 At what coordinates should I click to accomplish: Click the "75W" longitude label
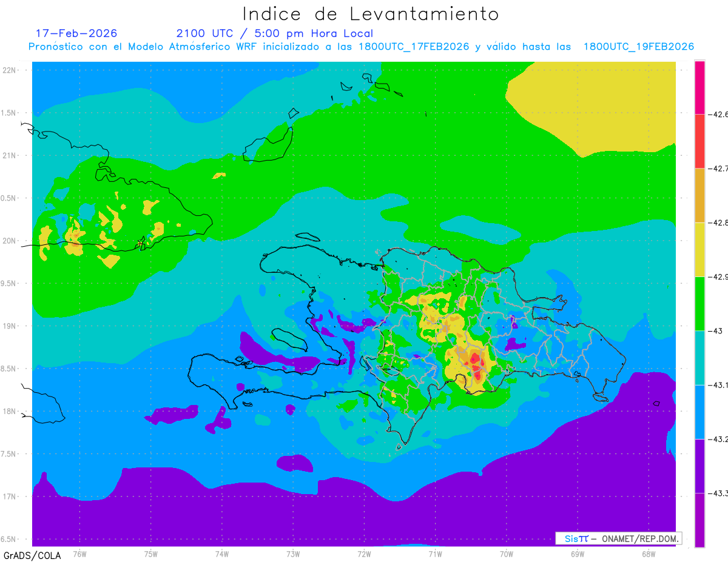pos(151,554)
